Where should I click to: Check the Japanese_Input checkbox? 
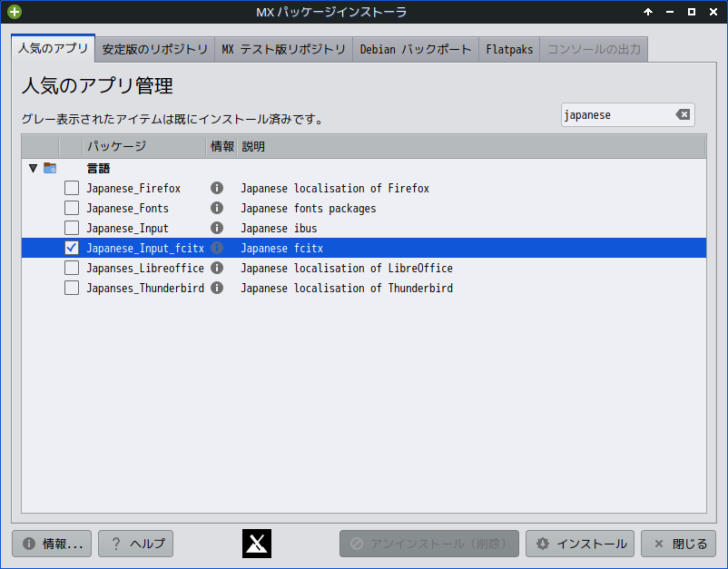point(72,228)
